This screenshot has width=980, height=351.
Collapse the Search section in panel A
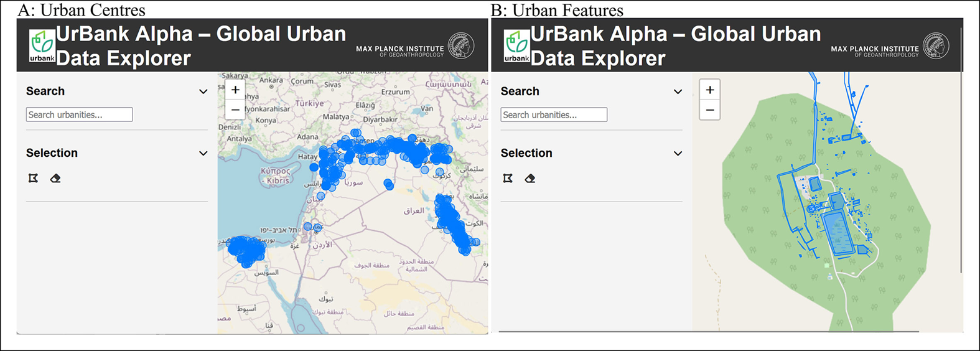point(203,91)
